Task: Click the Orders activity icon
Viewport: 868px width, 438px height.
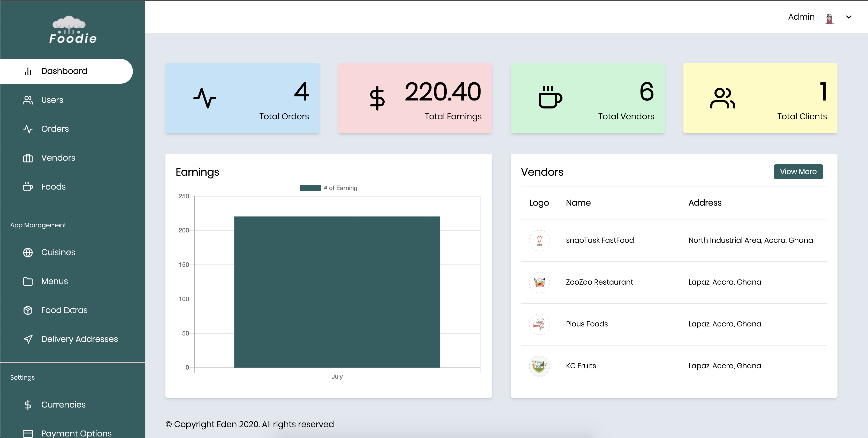Action: [x=28, y=129]
